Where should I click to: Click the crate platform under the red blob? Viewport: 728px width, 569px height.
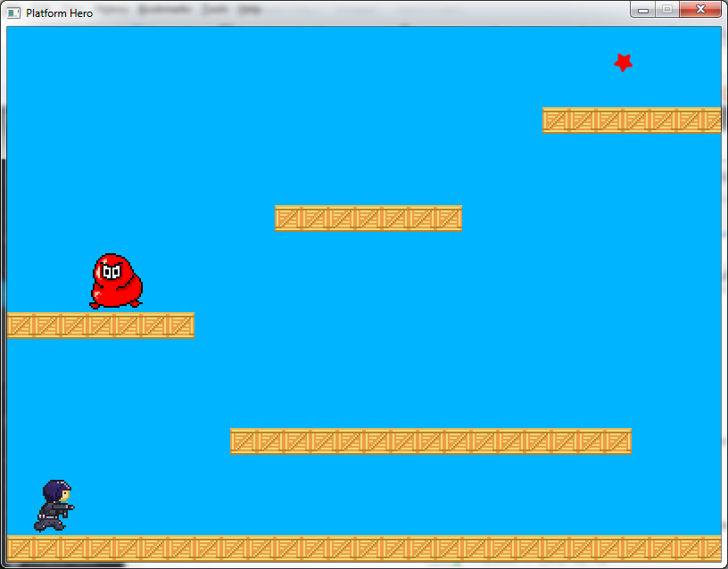100,326
